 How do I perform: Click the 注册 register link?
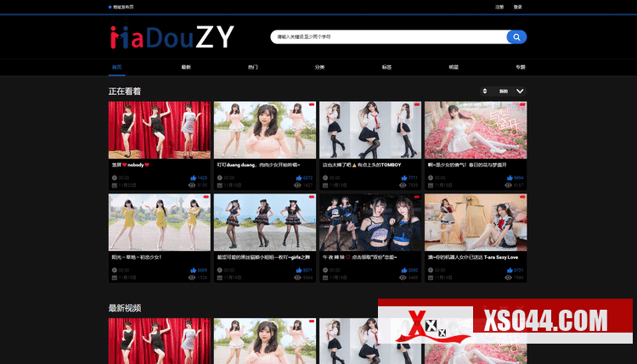499,7
